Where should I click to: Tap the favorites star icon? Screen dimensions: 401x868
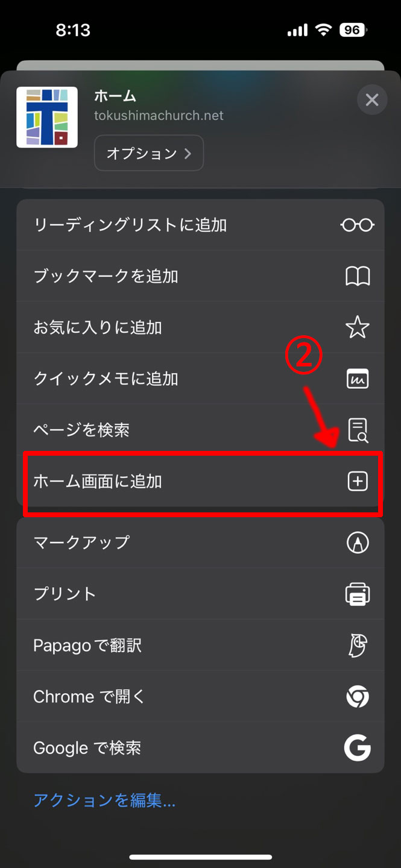click(x=357, y=327)
